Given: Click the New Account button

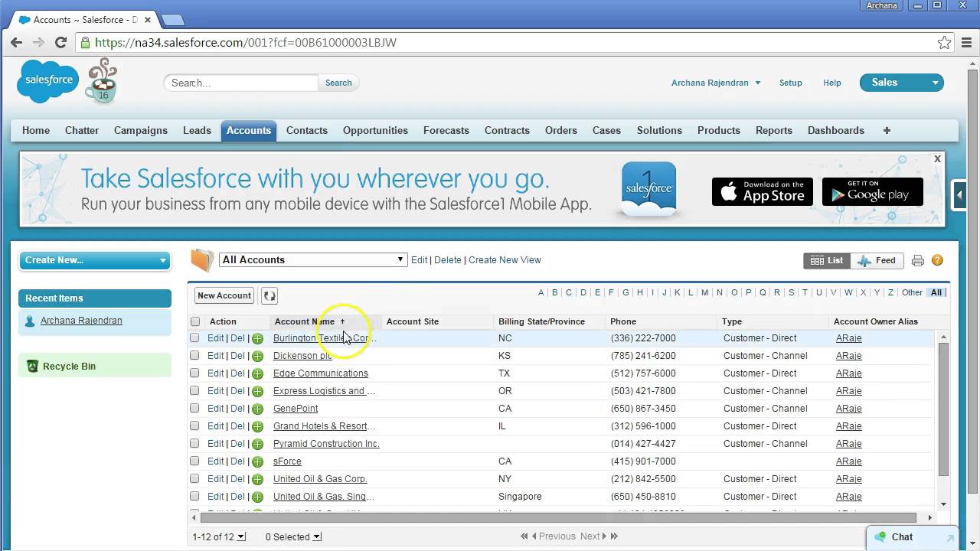Looking at the screenshot, I should pyautogui.click(x=224, y=295).
